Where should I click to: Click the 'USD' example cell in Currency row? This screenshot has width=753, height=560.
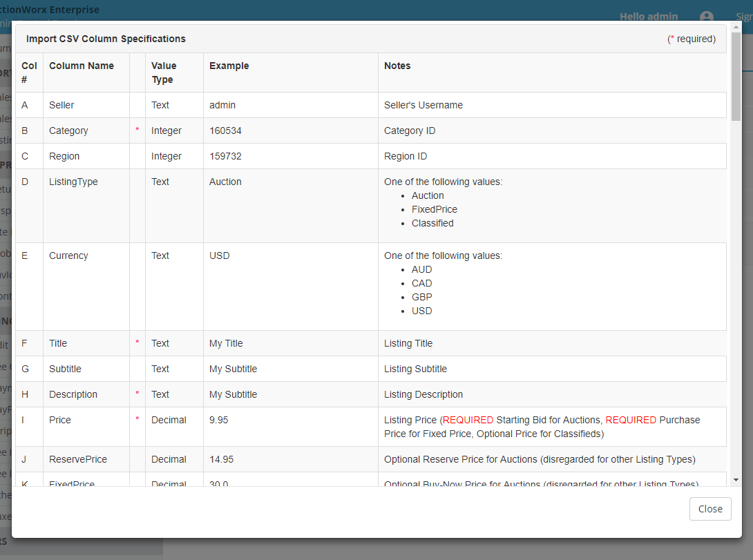click(x=291, y=287)
